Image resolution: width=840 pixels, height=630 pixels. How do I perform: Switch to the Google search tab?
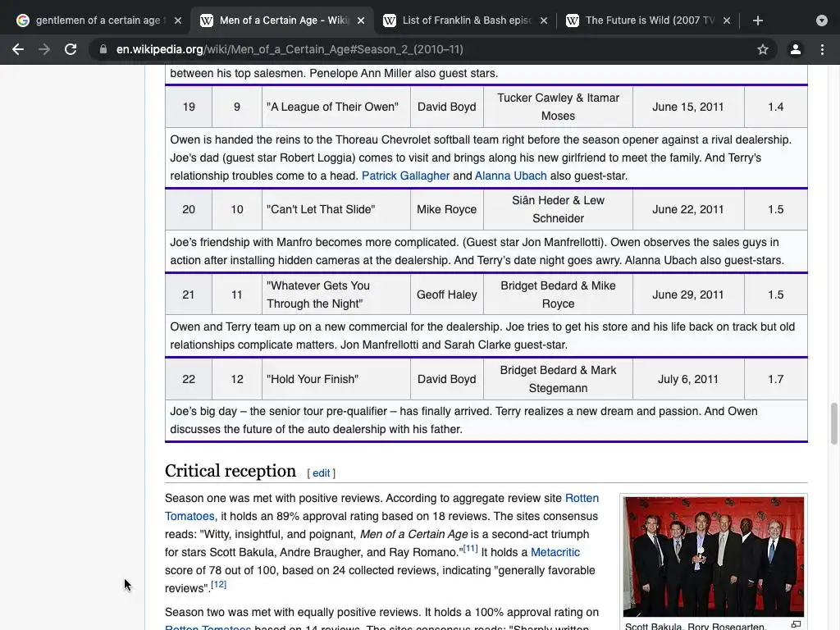click(98, 21)
